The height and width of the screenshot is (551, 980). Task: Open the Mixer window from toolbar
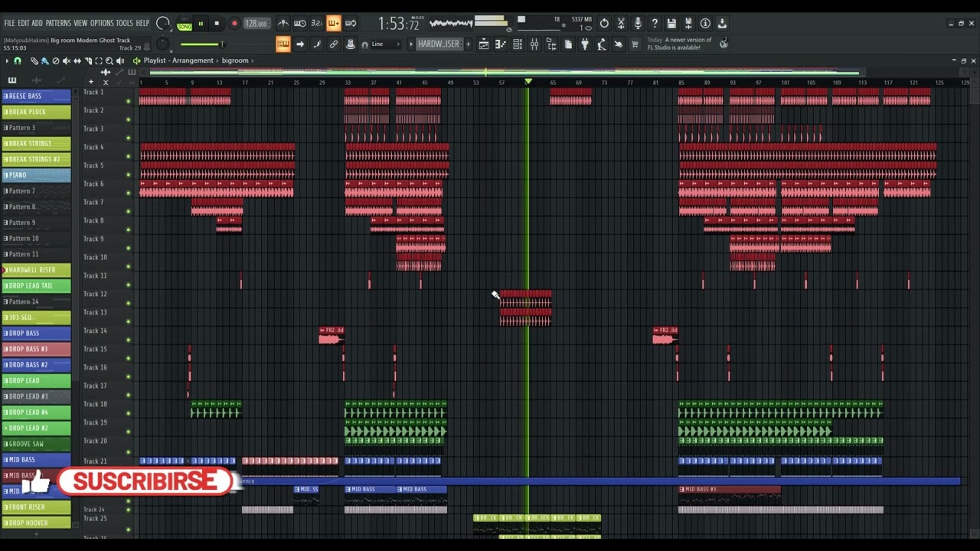point(534,44)
